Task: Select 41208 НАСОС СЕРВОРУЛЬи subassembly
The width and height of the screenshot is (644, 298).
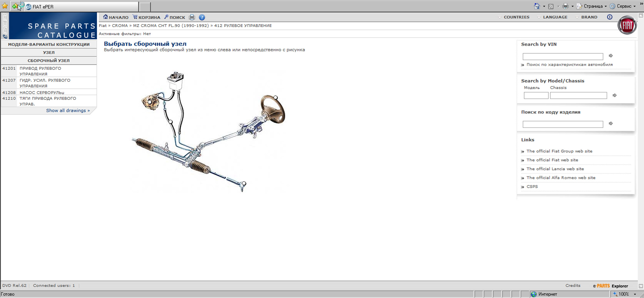Action: (x=42, y=92)
